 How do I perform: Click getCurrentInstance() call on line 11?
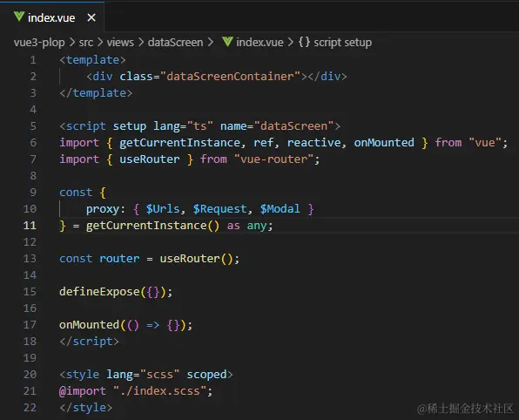click(152, 226)
